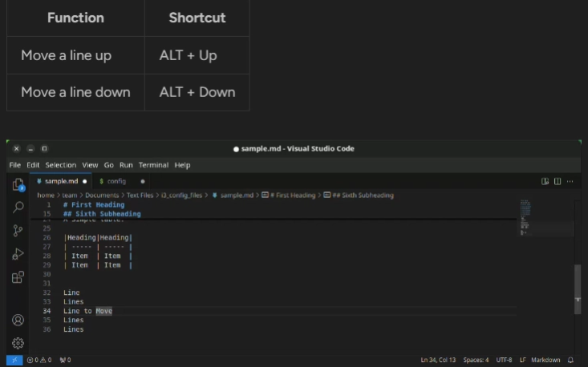
Task: Click the remote window indicator in status bar
Action: pos(14,360)
